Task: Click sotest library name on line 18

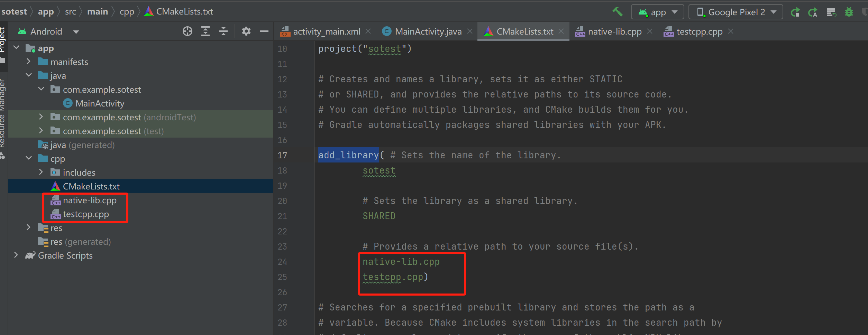Action: click(x=379, y=170)
